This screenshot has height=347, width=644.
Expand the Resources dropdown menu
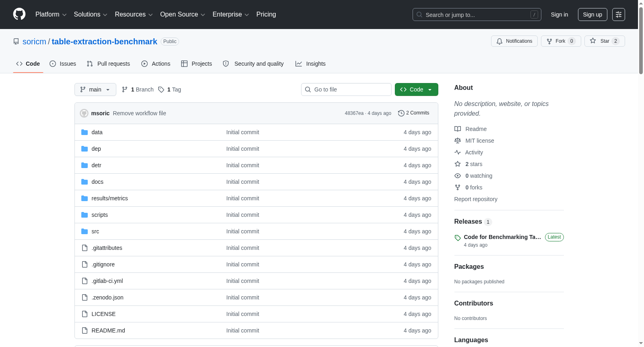(x=134, y=15)
